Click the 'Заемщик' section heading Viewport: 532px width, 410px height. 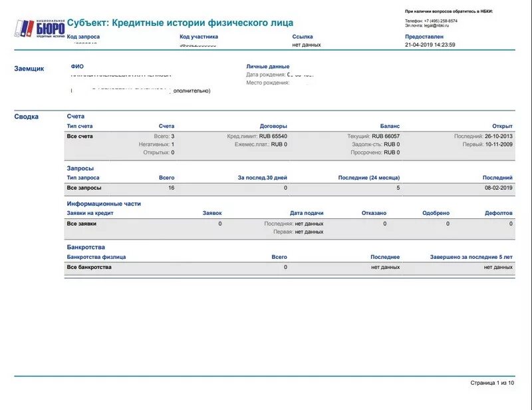(x=29, y=69)
